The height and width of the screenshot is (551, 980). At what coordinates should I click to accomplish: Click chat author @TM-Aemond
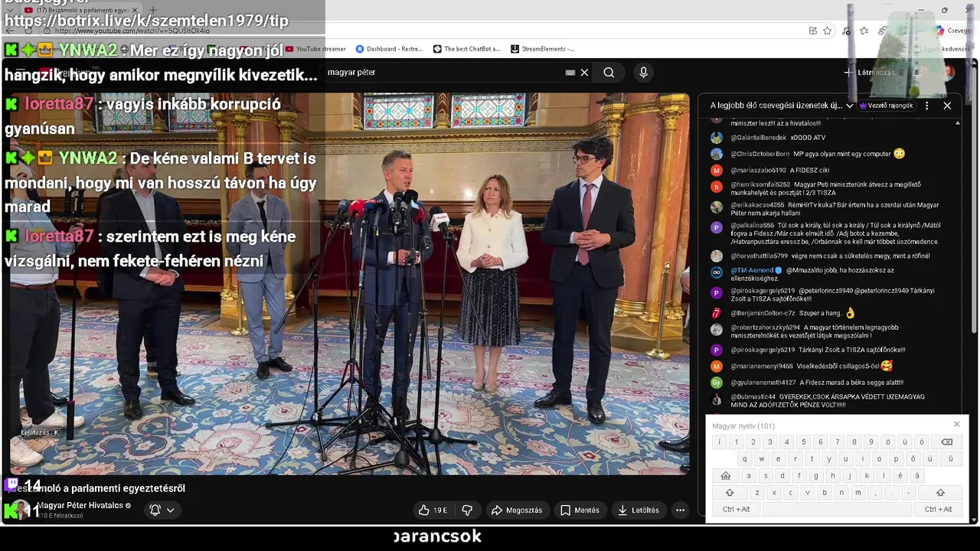tap(752, 270)
